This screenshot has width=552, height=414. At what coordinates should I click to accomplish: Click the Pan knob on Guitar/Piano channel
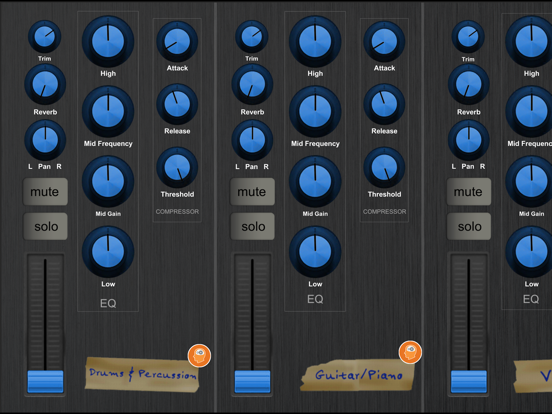click(x=252, y=140)
